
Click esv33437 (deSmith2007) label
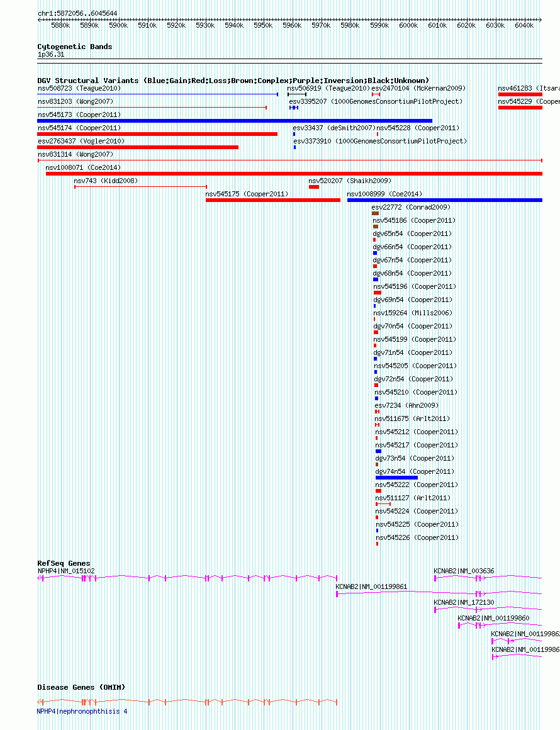(334, 128)
